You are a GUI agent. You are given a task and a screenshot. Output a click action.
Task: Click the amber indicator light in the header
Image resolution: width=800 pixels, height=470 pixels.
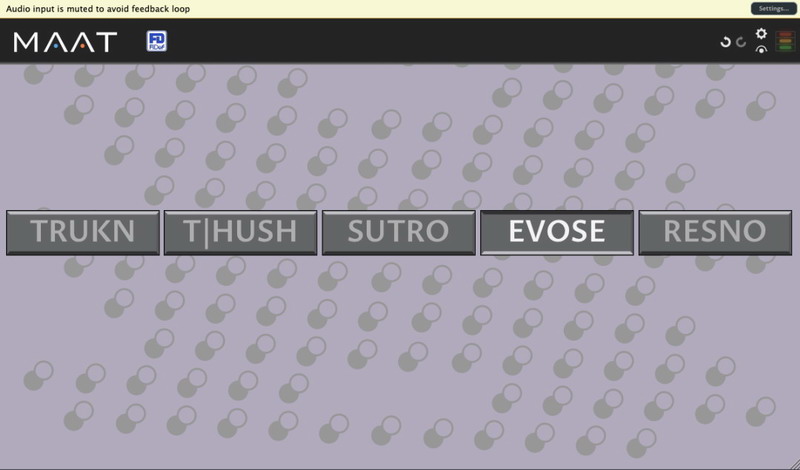tap(783, 41)
